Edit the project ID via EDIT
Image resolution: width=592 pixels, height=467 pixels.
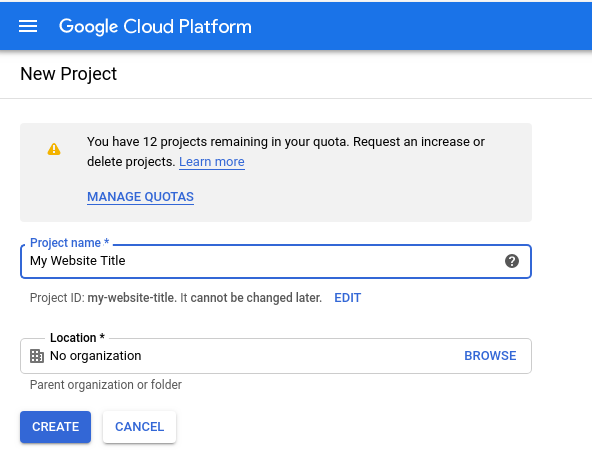[x=348, y=298]
